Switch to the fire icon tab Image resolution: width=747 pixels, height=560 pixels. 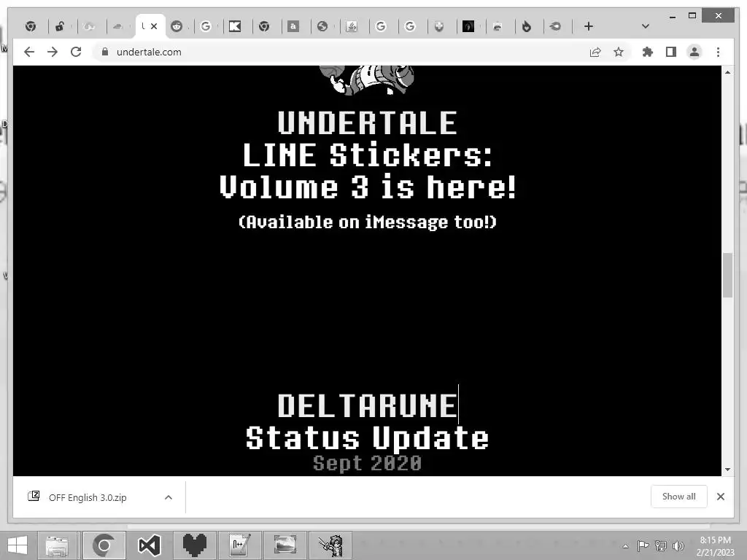click(x=527, y=26)
